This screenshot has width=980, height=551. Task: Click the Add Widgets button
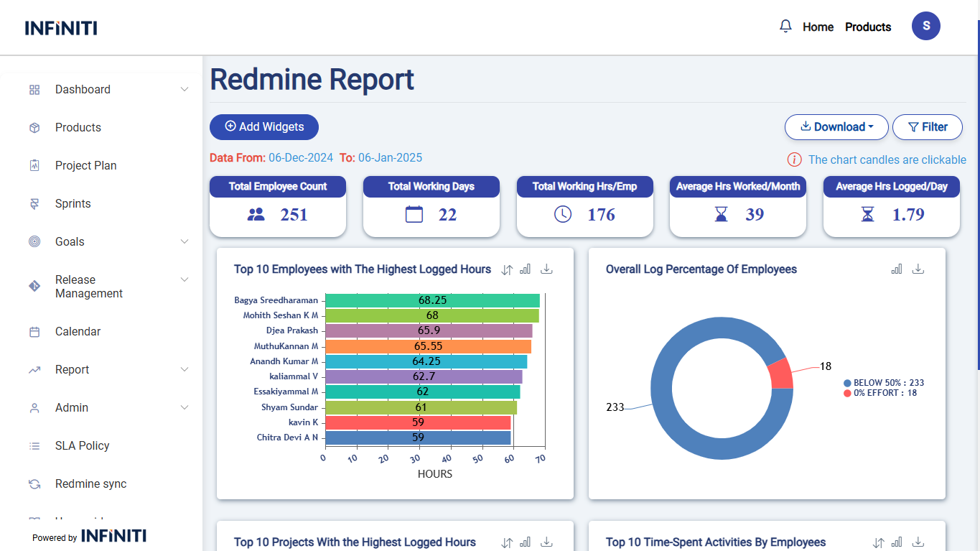click(x=264, y=127)
